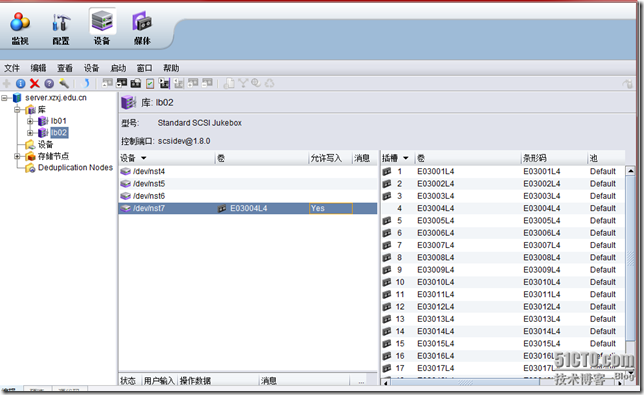Viewport: 644px width, 395px height.
Task: Click the Deduplication Nodes folder icon
Action: 30,168
